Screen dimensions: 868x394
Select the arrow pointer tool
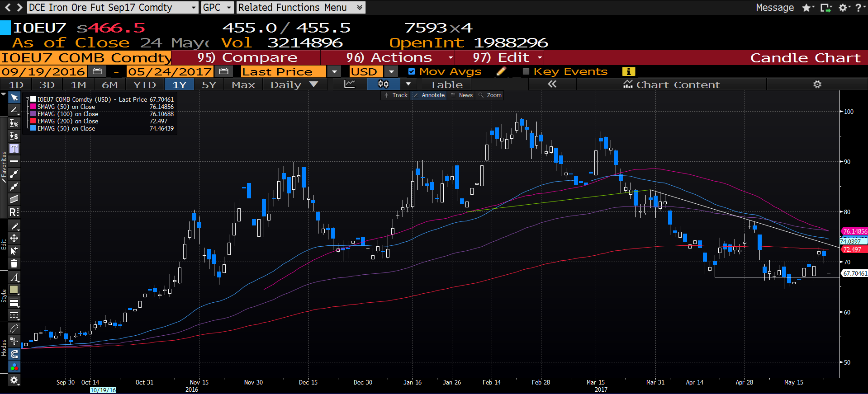click(14, 98)
